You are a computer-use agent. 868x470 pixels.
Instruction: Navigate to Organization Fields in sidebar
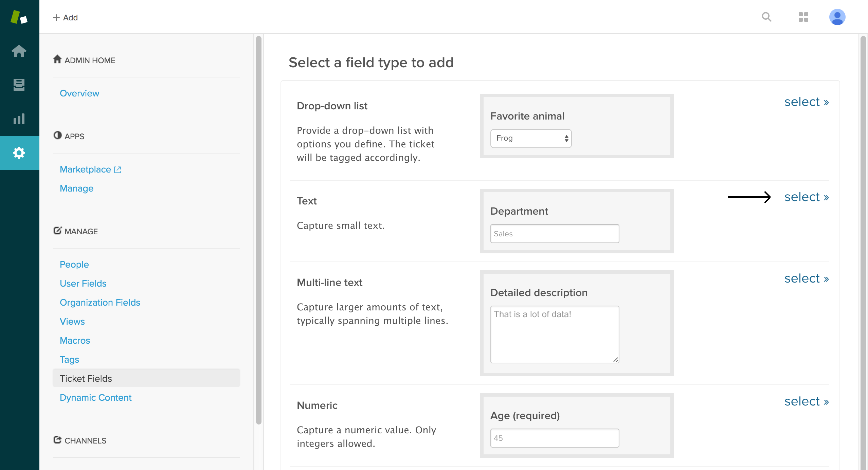click(100, 302)
